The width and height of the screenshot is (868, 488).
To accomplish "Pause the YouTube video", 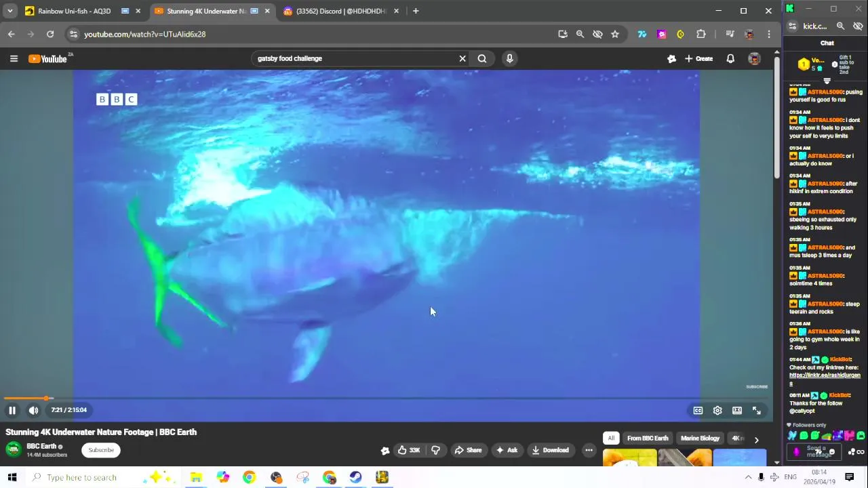I will pos(12,410).
